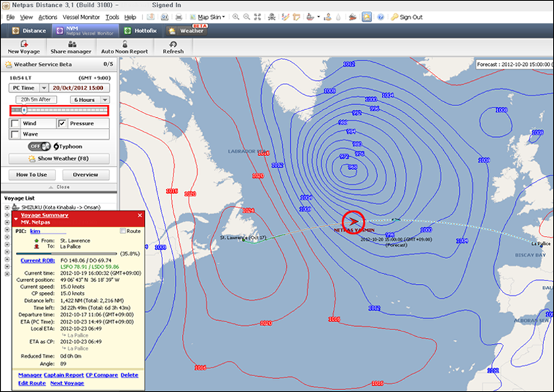Switch to the NVM tab
Image resolution: width=554 pixels, height=392 pixels.
85,31
